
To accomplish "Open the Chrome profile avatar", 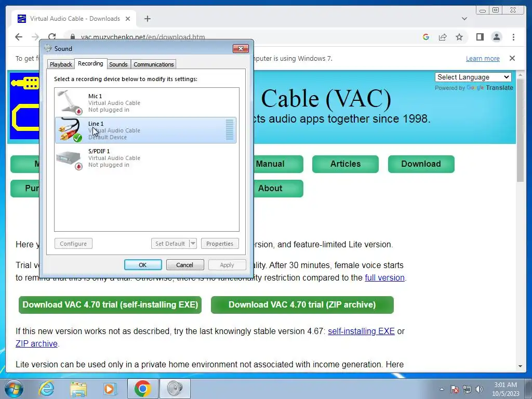I will coord(496,37).
